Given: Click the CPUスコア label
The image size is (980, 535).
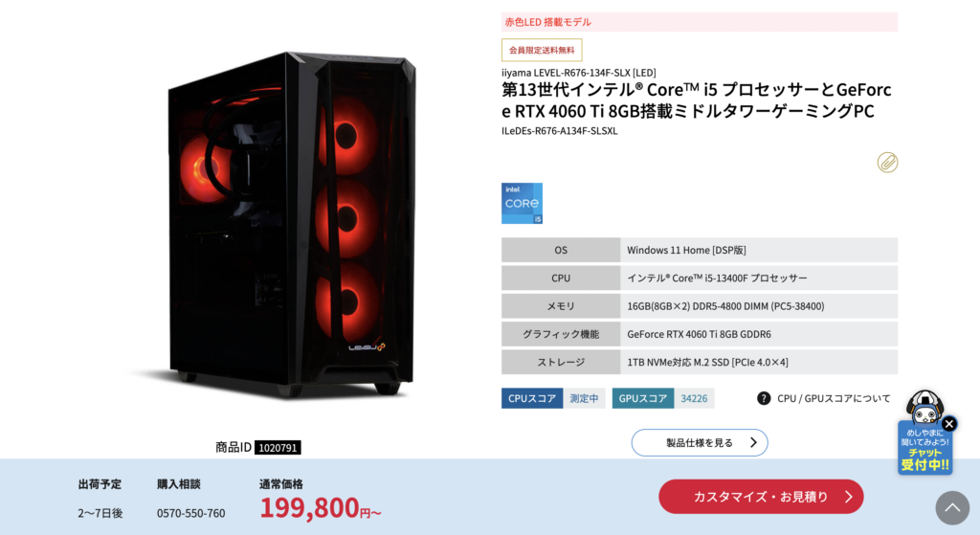Looking at the screenshot, I should tap(532, 398).
